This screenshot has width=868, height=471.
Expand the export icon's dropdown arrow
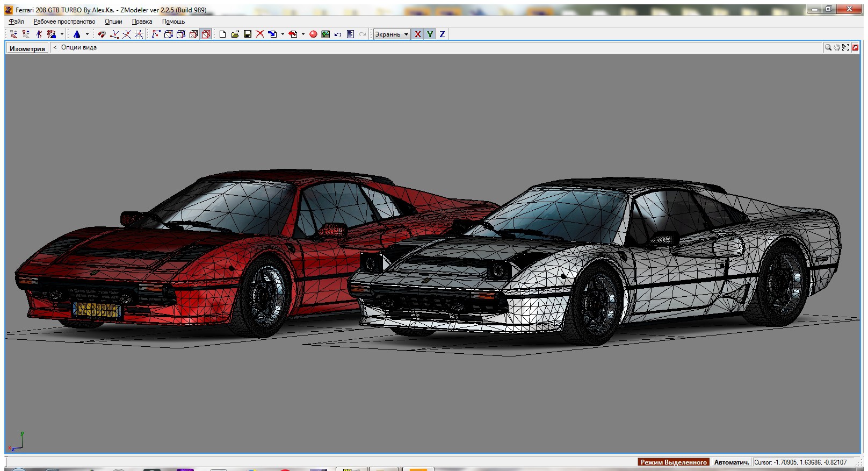click(x=303, y=34)
